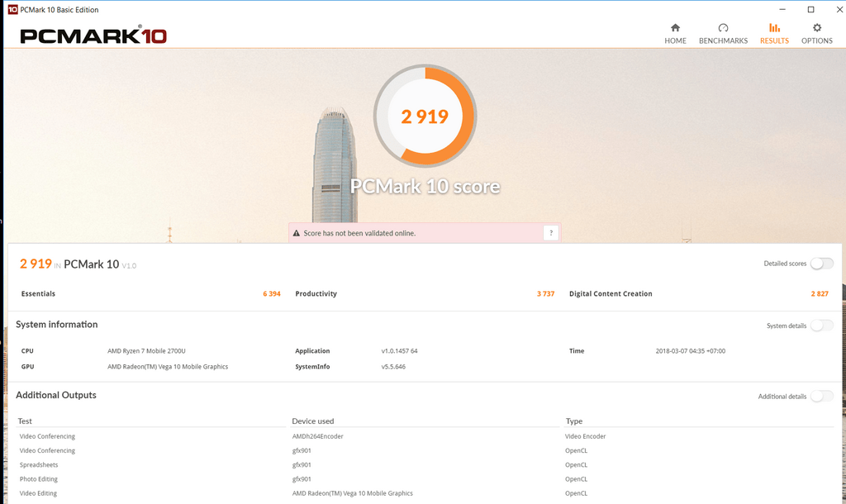
Task: Open Options via the gear icon
Action: (816, 28)
